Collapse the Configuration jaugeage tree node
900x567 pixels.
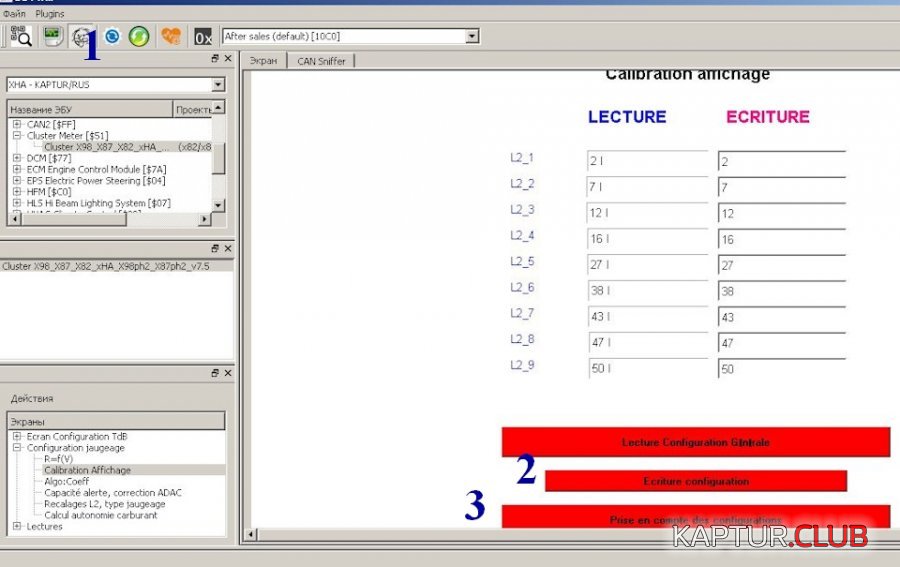(x=17, y=448)
